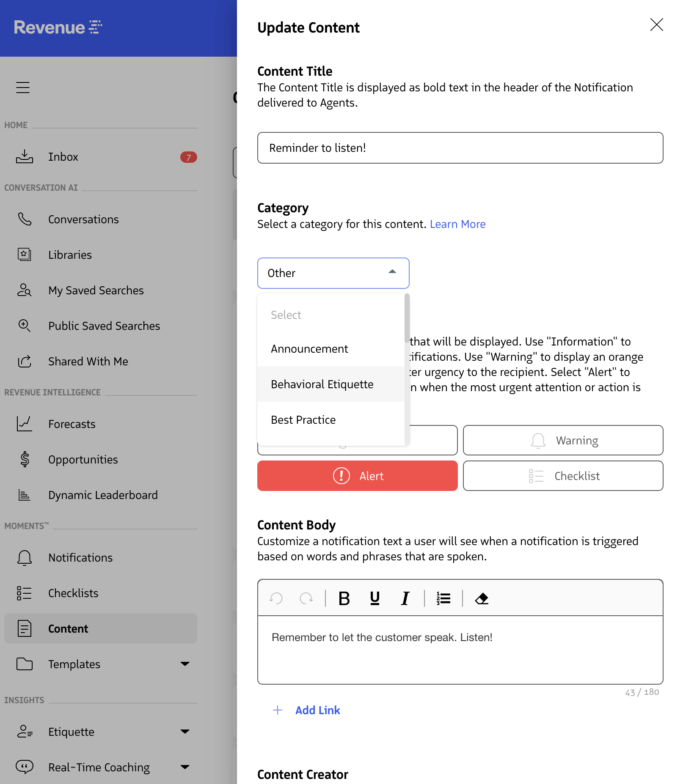The width and height of the screenshot is (683, 784).
Task: Insert numbered list in editor
Action: 443,598
